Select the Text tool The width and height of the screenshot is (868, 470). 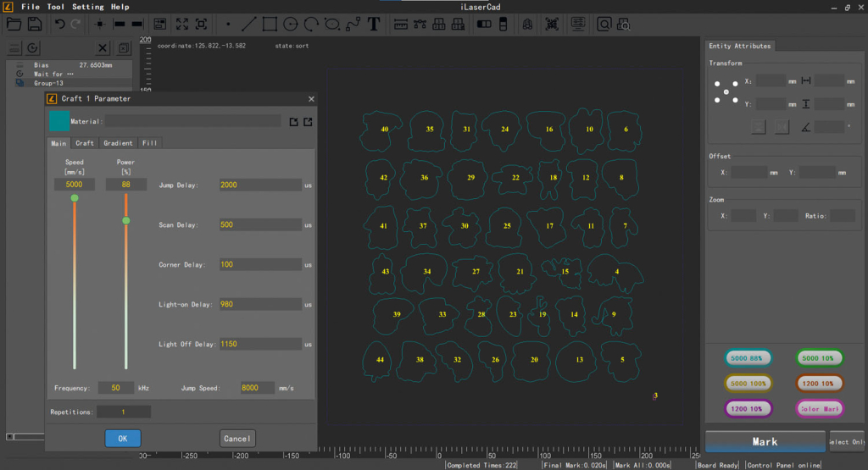coord(374,24)
